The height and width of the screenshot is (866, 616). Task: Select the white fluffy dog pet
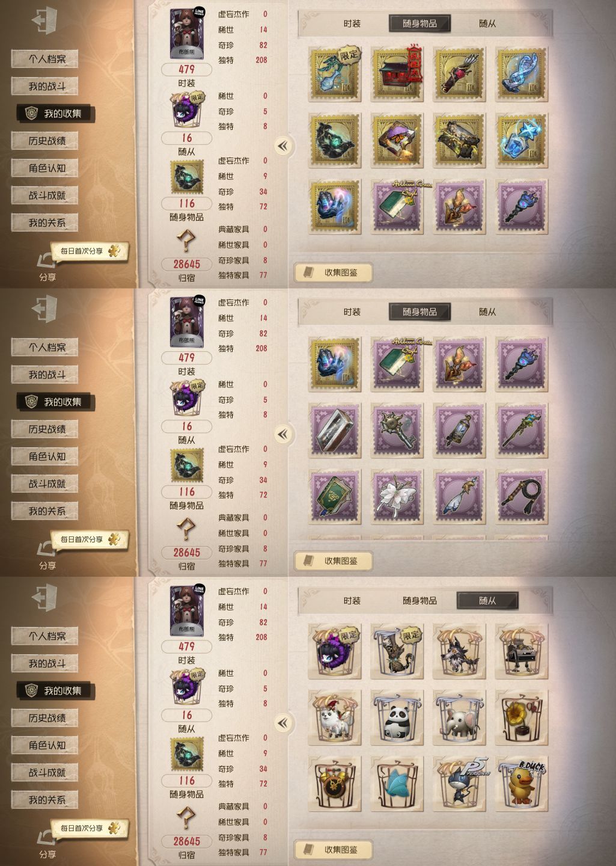[x=335, y=717]
